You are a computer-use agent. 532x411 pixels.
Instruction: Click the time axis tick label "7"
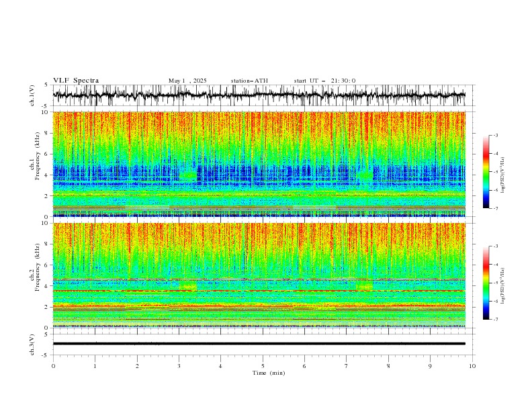[x=347, y=366]
